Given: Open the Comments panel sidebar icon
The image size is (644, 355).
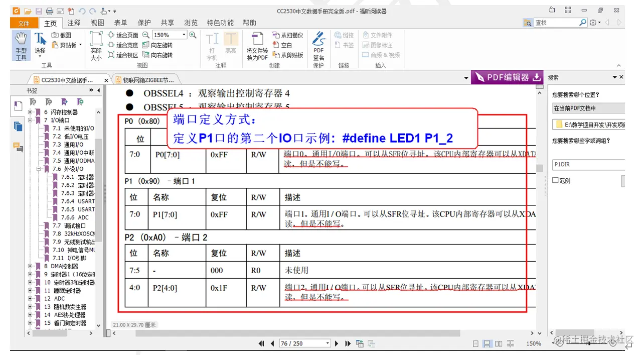Looking at the screenshot, I should [18, 147].
